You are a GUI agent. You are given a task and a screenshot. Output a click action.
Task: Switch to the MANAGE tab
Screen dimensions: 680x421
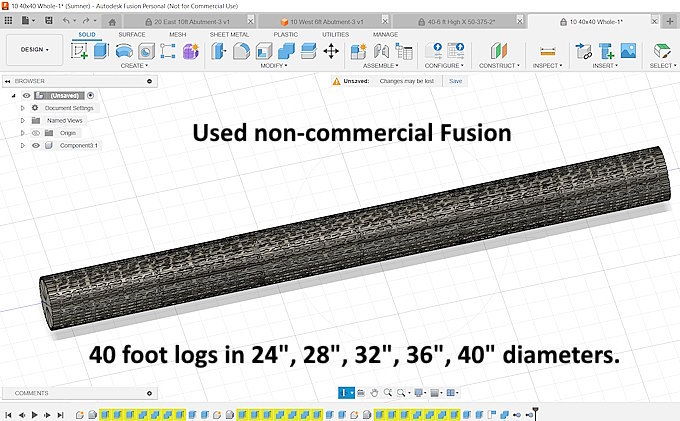pos(385,34)
